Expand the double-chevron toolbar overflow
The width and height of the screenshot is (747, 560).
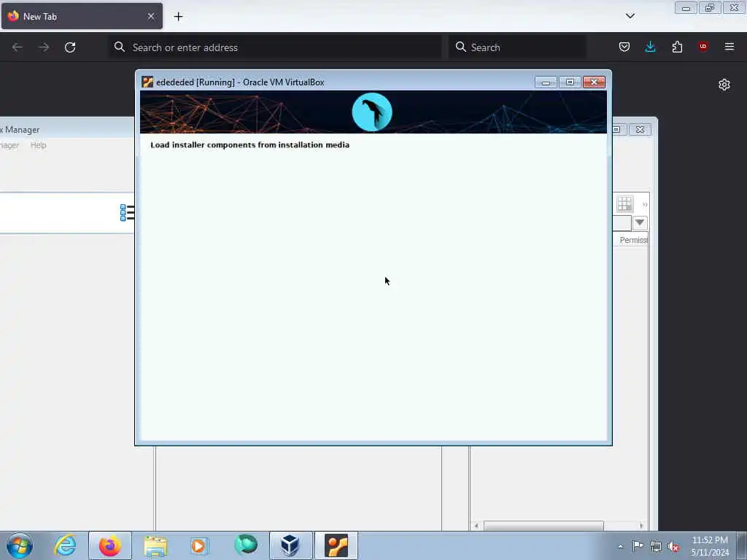645,205
